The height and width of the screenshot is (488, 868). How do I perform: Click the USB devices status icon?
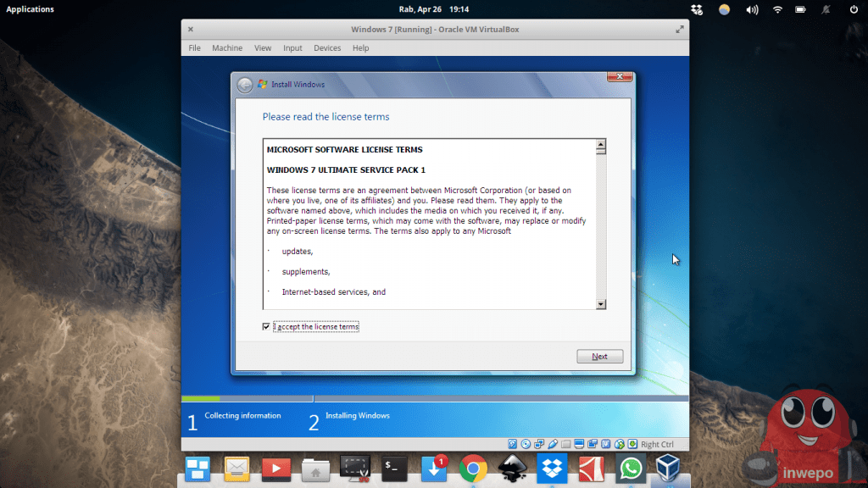553,444
